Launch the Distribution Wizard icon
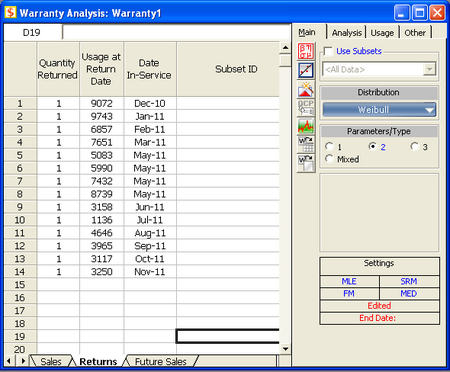 click(x=306, y=90)
